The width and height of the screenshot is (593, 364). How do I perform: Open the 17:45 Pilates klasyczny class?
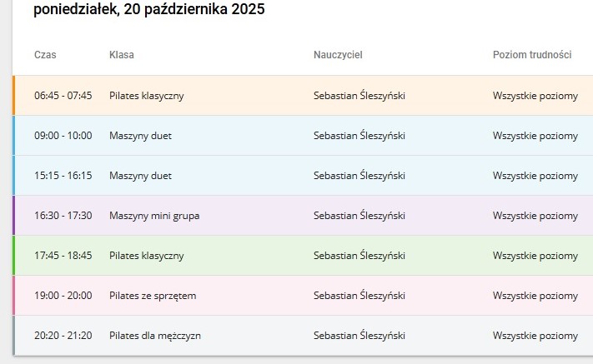(x=146, y=256)
